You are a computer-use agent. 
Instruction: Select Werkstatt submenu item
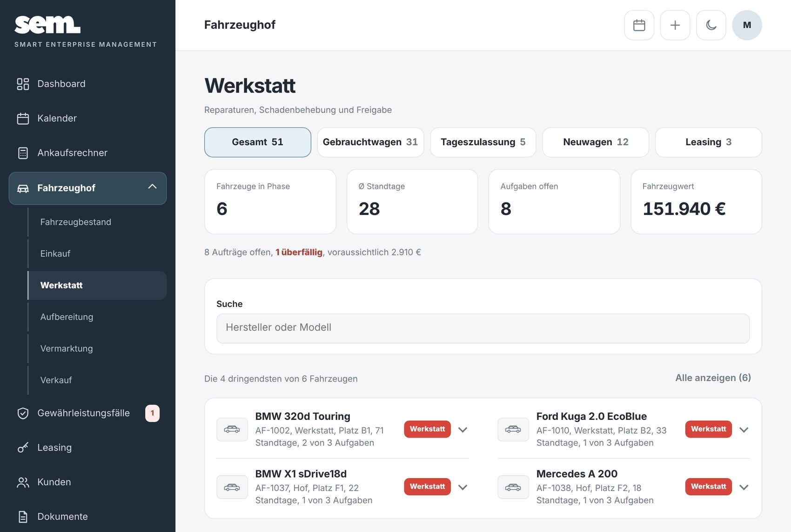click(97, 285)
